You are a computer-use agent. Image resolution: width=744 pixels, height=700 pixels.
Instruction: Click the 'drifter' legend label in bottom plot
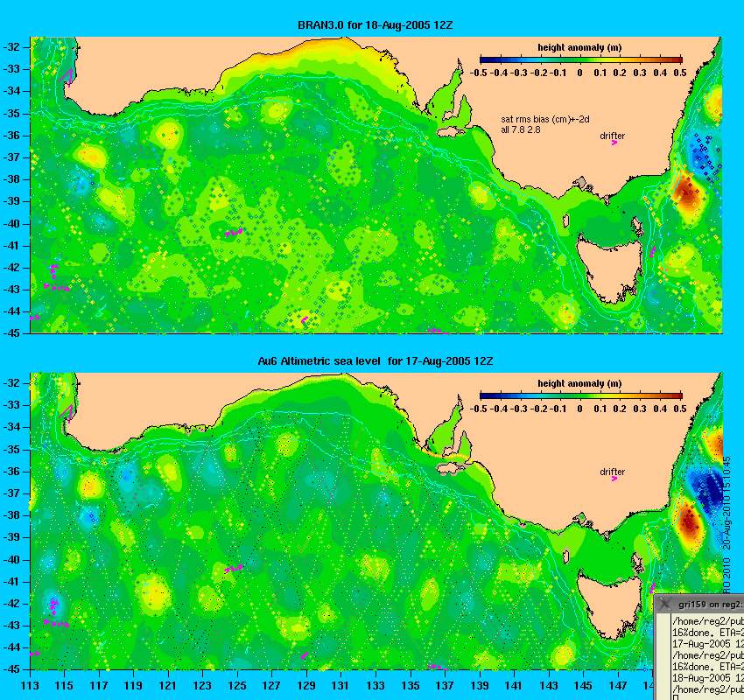[612, 472]
